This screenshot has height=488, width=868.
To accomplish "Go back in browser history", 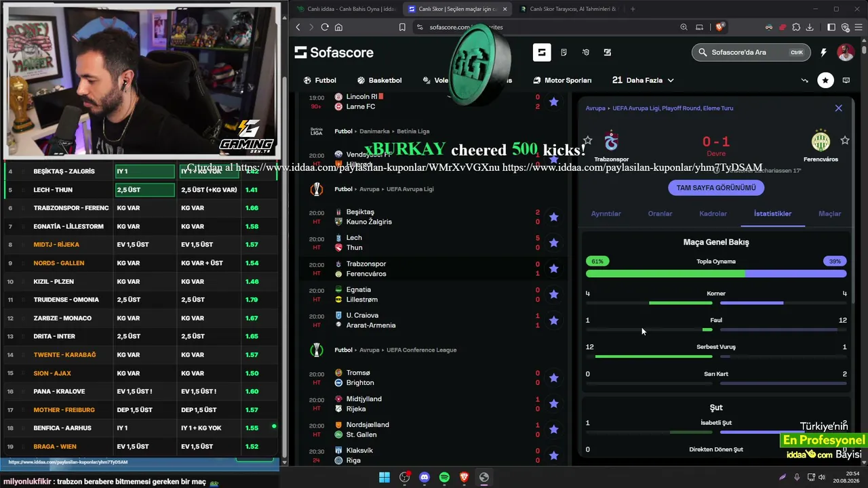I will point(298,27).
